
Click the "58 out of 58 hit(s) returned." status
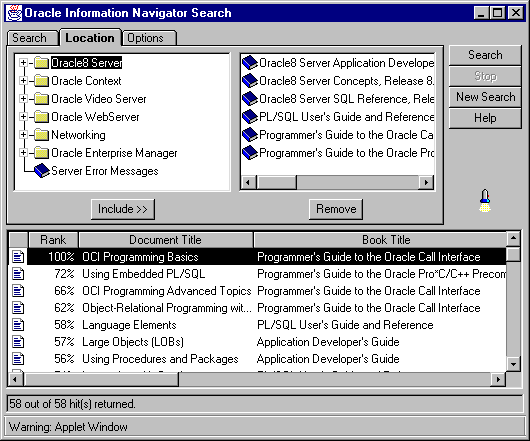[x=72, y=404]
